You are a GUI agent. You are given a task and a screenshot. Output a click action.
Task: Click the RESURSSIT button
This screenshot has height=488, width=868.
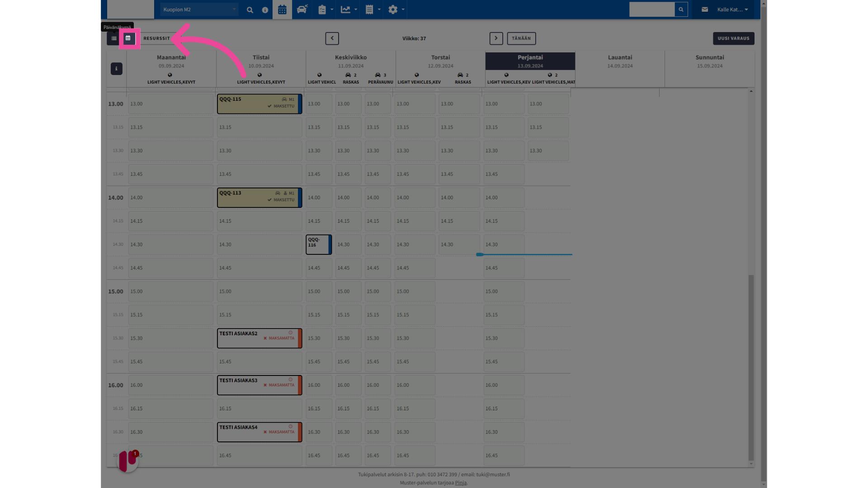click(157, 38)
